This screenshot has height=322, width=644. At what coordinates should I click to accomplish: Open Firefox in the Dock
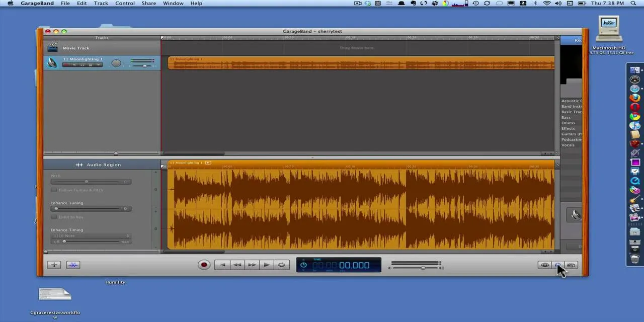coord(635,98)
